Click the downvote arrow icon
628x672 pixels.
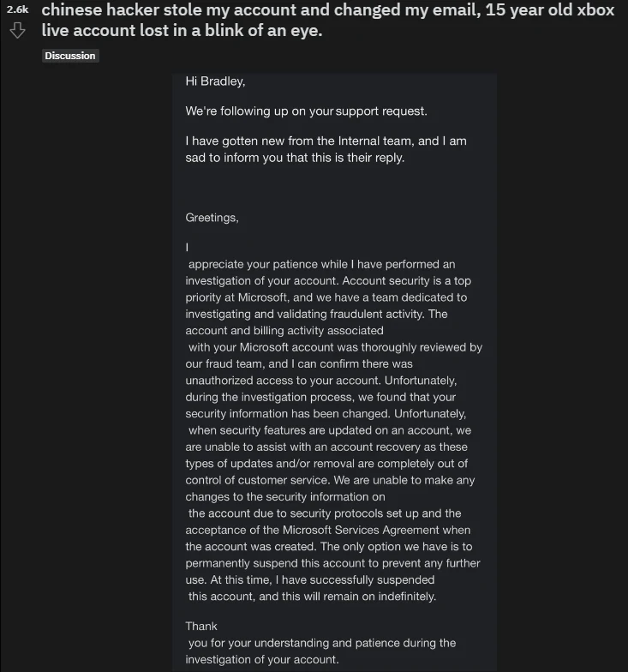click(15, 31)
